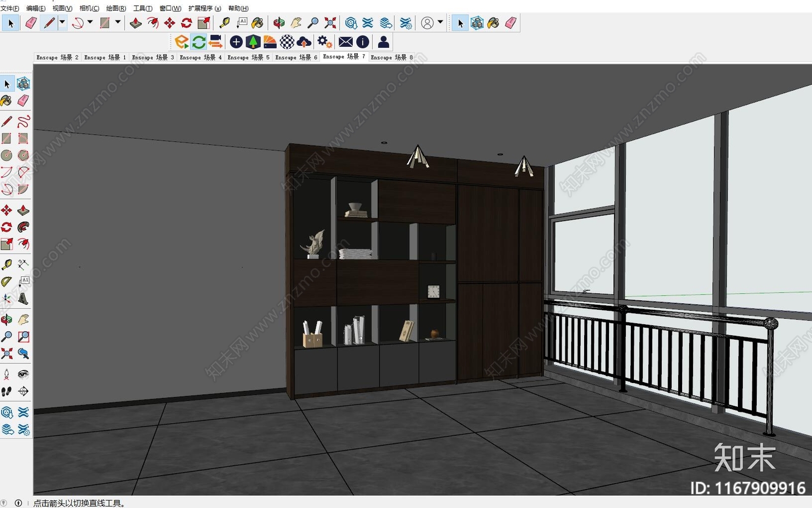Switch to the Enscape 场景 8 tab
812x508 pixels.
click(x=391, y=57)
